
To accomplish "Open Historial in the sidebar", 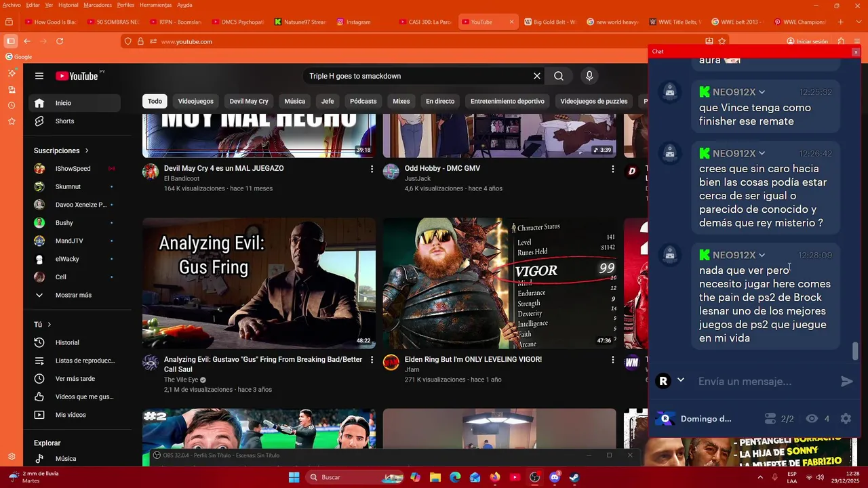I will pyautogui.click(x=75, y=343).
